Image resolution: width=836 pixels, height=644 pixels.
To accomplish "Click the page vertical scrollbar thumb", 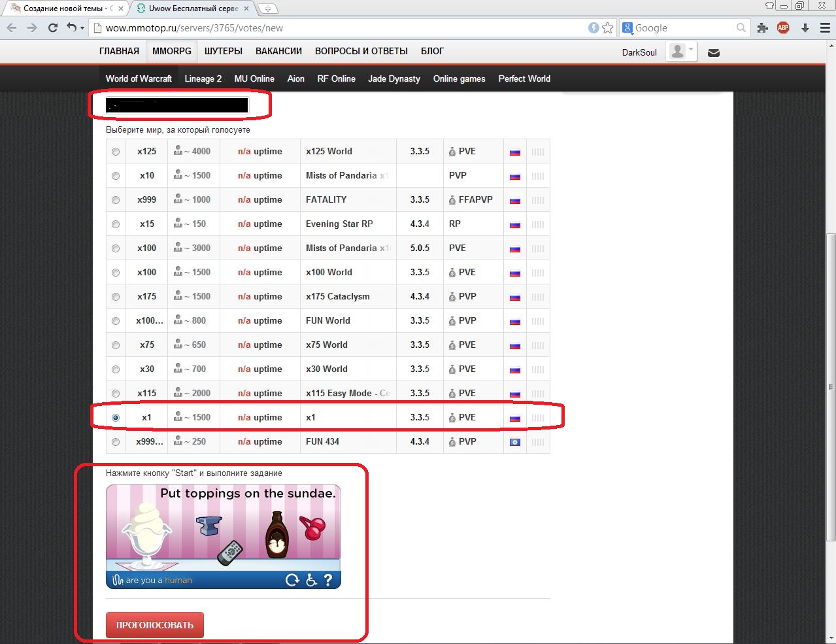I will point(830,387).
